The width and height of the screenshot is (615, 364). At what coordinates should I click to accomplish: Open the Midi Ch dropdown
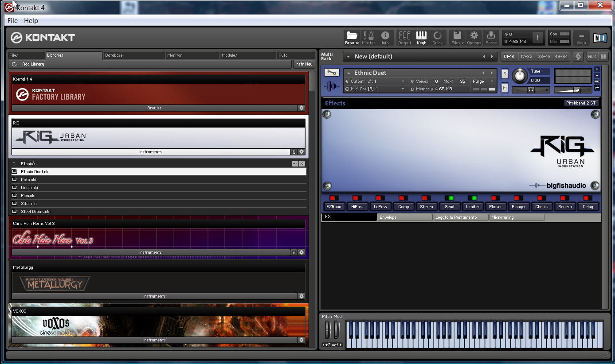pos(403,89)
